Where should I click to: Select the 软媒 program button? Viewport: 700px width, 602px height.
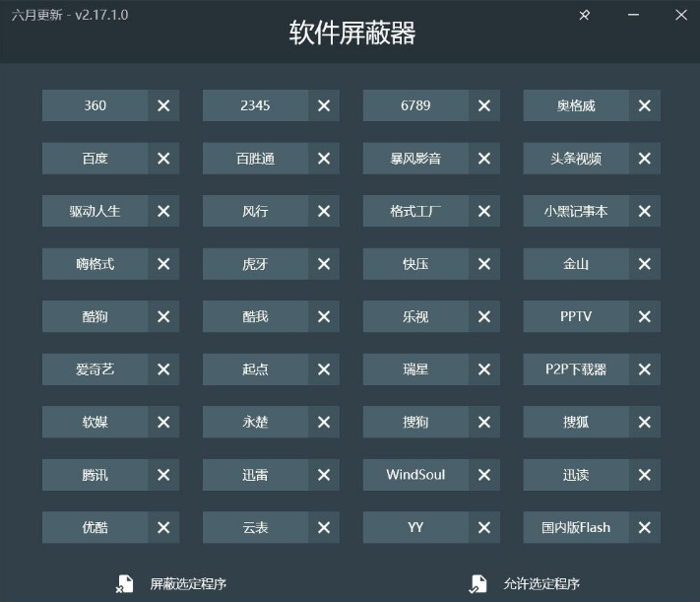pos(95,422)
